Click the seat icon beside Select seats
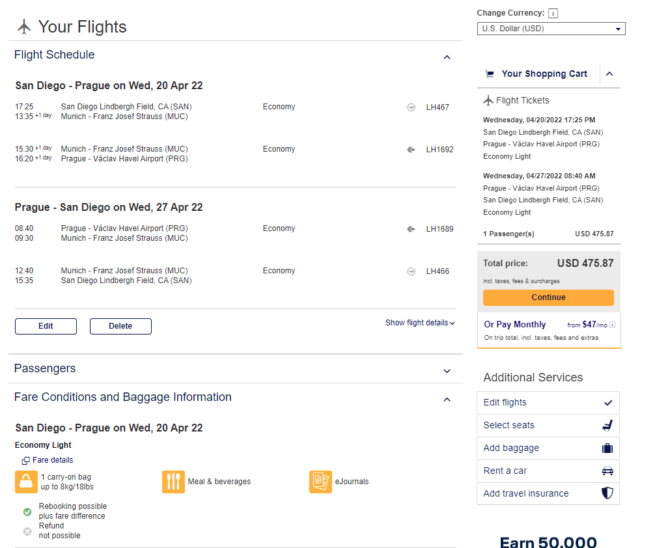This screenshot has width=670, height=548. (607, 425)
